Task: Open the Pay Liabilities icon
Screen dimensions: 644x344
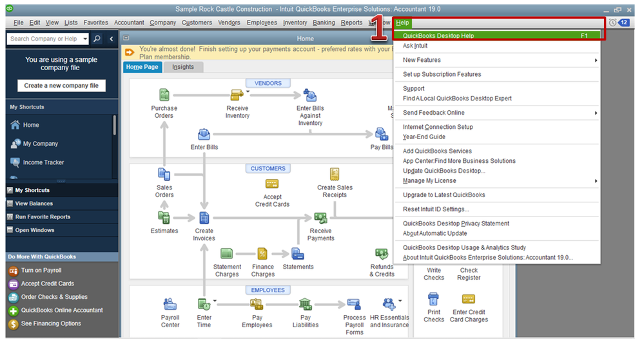Action: [x=305, y=305]
